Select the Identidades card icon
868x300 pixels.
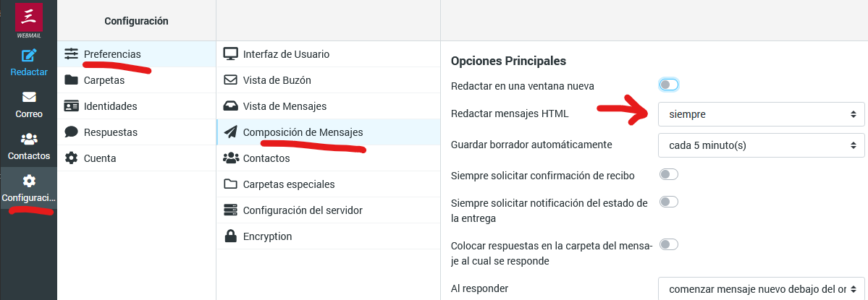click(x=72, y=106)
